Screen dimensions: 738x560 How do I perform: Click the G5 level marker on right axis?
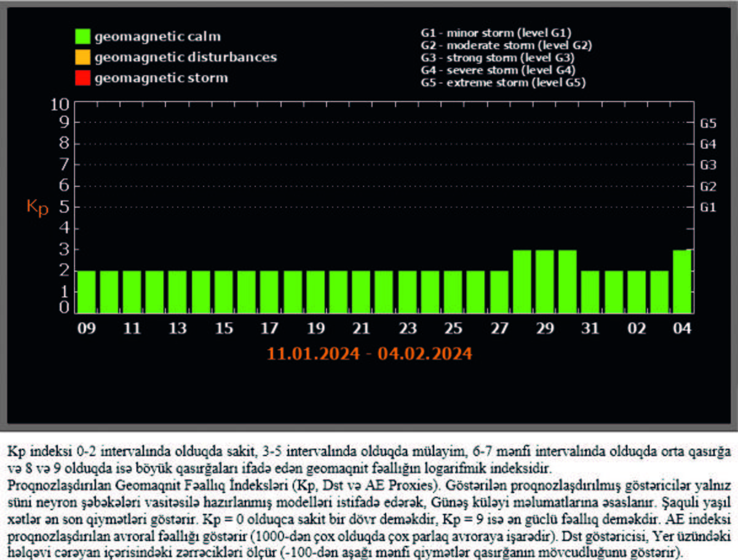click(708, 124)
